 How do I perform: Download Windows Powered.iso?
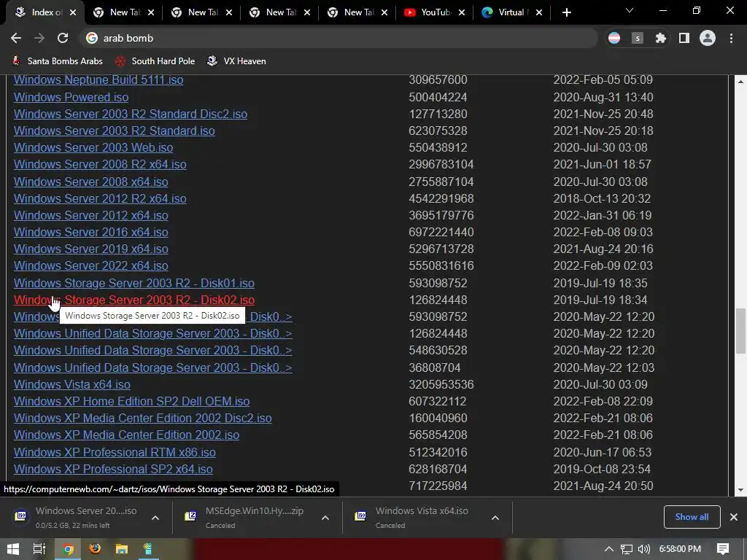(x=71, y=97)
